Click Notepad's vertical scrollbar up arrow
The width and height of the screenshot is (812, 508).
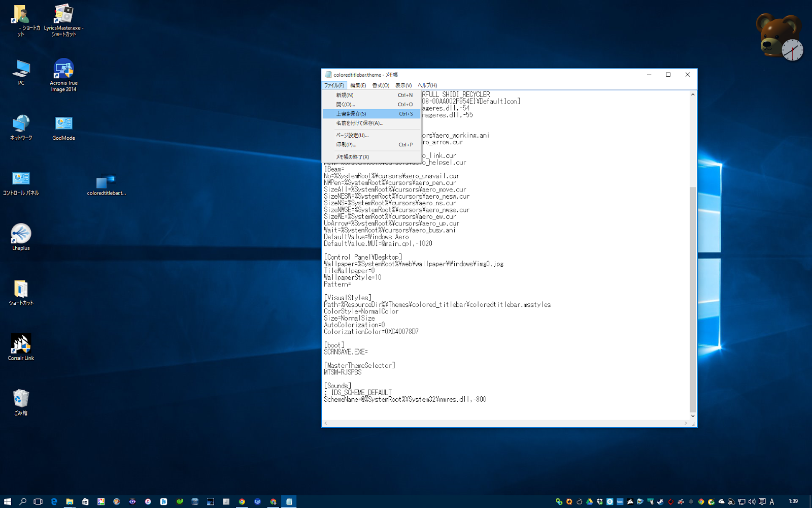[693, 94]
